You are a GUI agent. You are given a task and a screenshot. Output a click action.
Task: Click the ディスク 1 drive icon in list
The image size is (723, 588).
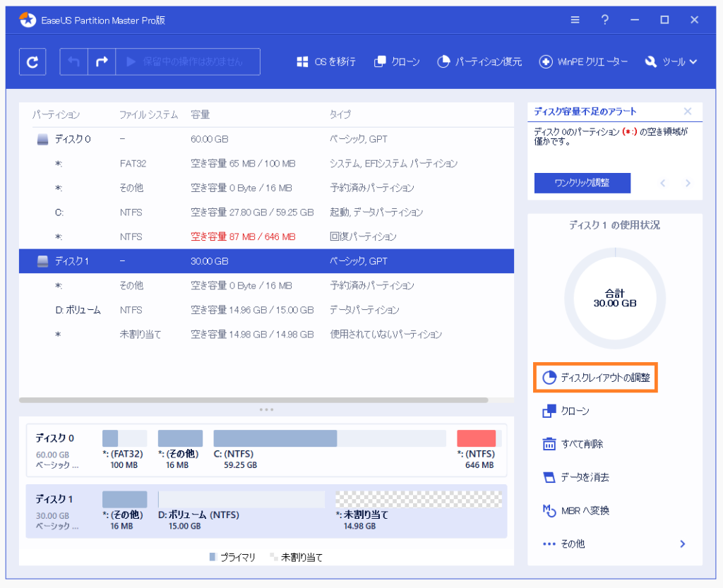pyautogui.click(x=42, y=261)
